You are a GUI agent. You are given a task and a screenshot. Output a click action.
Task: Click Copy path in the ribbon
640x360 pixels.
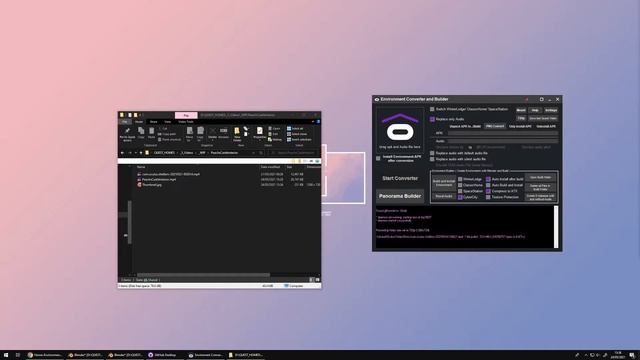tap(167, 134)
